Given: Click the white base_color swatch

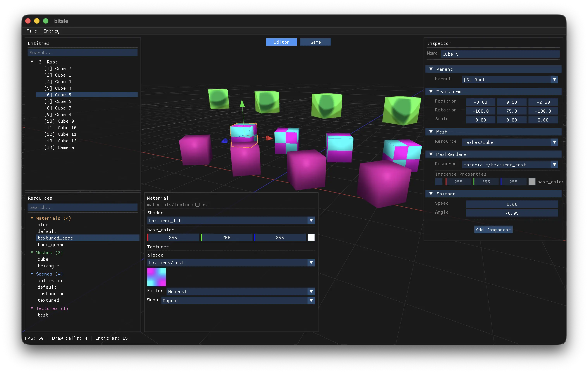Looking at the screenshot, I should pyautogui.click(x=311, y=237).
